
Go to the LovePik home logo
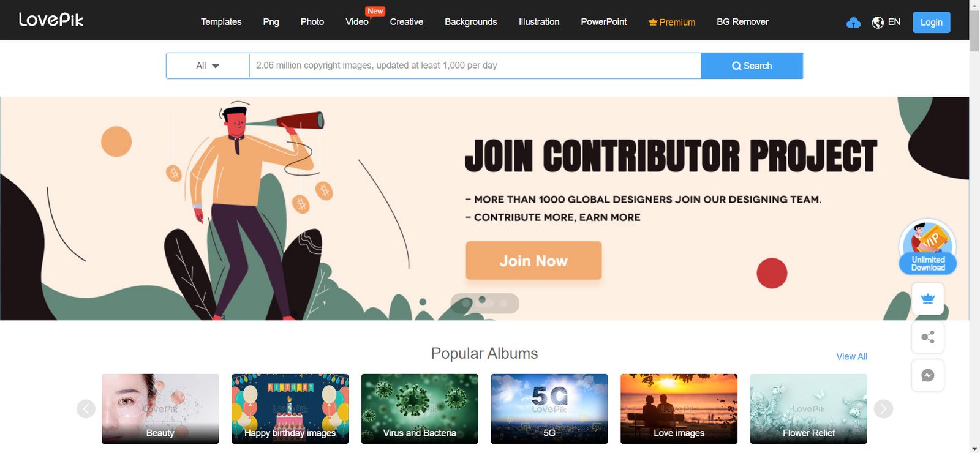click(x=51, y=20)
